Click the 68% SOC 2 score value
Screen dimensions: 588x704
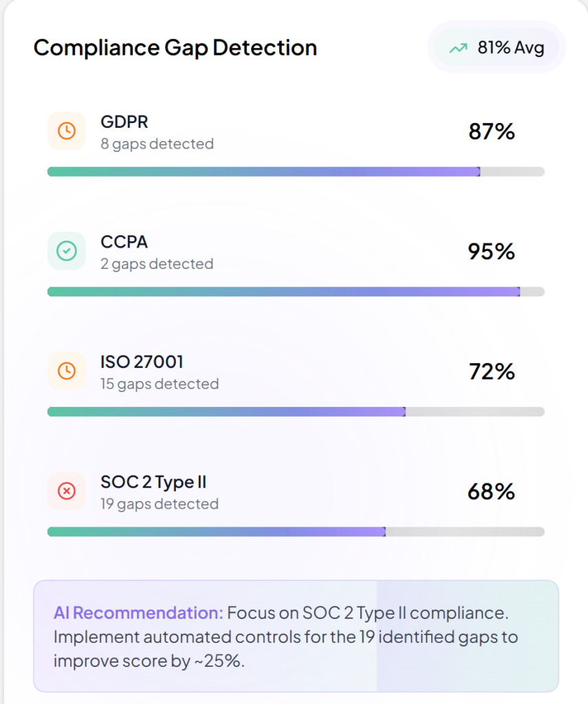[x=491, y=492]
